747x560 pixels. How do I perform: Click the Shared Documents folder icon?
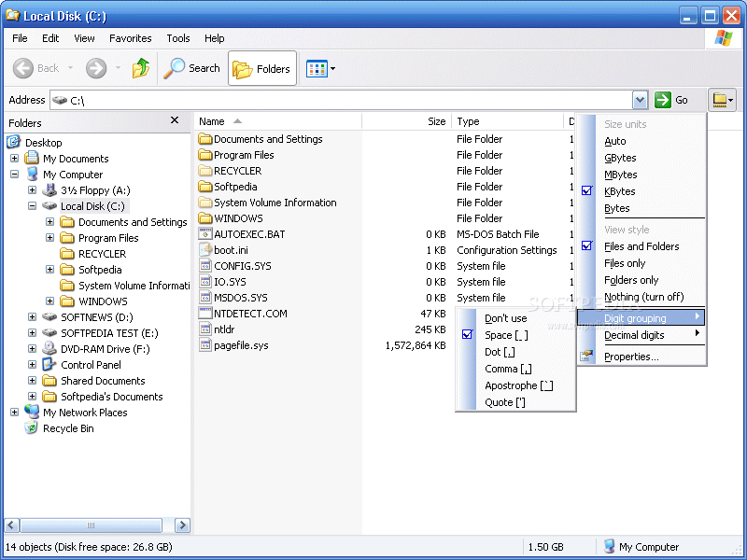(x=49, y=381)
